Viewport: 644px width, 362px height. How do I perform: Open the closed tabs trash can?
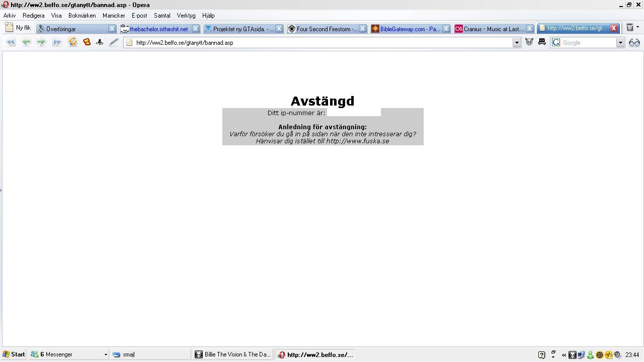coord(629,28)
